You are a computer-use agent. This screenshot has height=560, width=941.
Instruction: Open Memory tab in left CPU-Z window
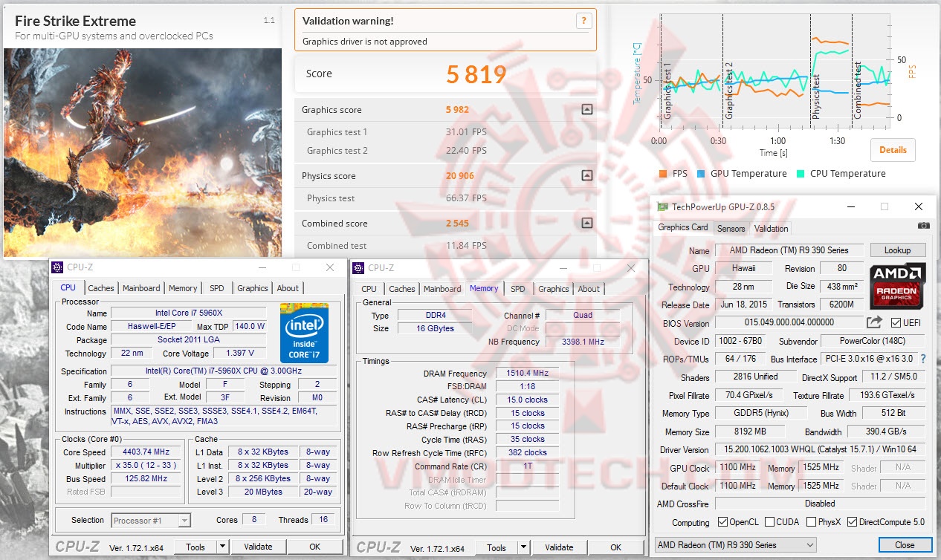[x=183, y=288]
